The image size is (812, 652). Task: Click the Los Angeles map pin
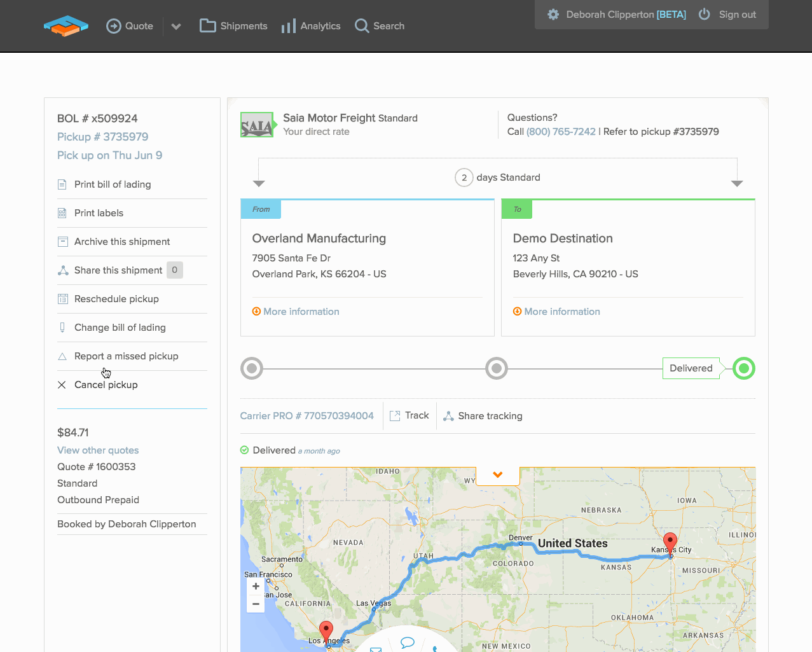point(326,633)
